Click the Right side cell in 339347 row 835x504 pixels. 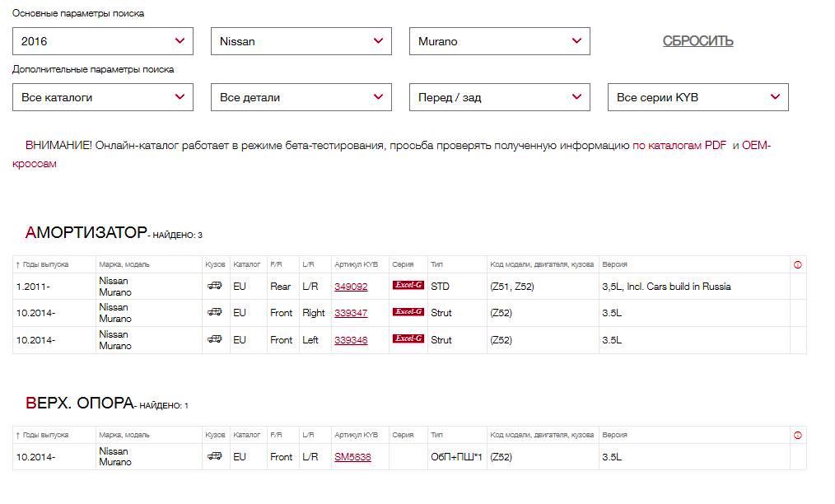click(x=314, y=313)
